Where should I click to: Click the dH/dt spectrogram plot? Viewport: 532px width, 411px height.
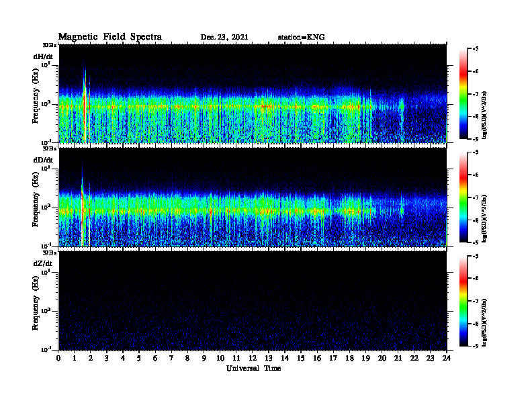point(253,93)
